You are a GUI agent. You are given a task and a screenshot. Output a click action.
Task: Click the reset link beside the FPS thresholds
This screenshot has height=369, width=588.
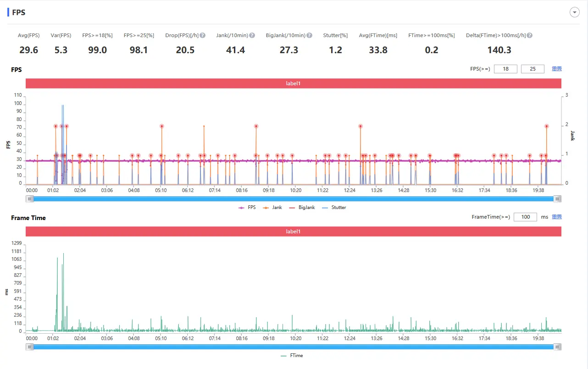[556, 69]
